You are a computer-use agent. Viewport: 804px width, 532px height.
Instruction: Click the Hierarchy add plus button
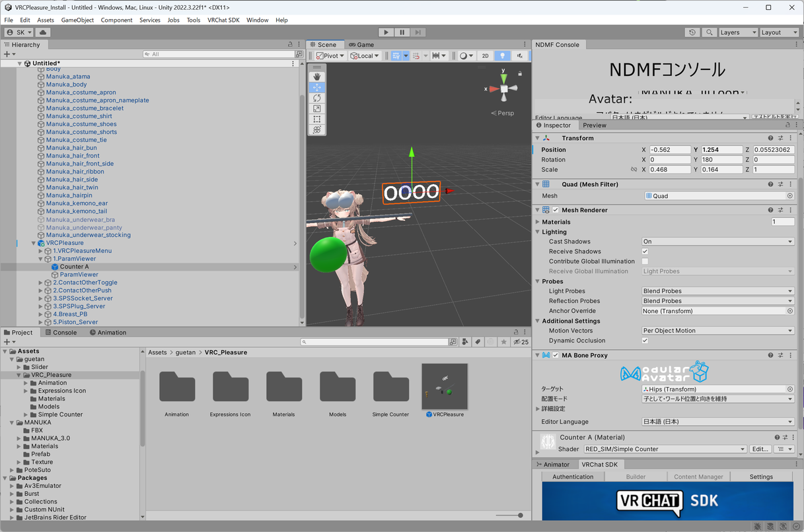tap(8, 54)
